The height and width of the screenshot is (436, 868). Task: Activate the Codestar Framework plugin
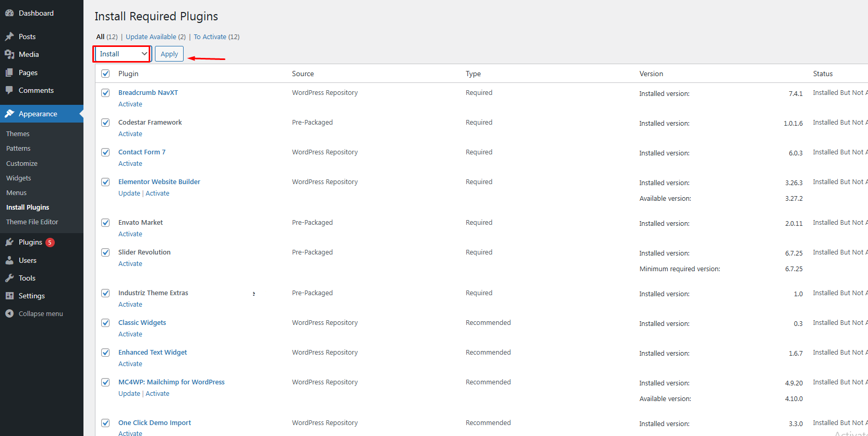[130, 134]
